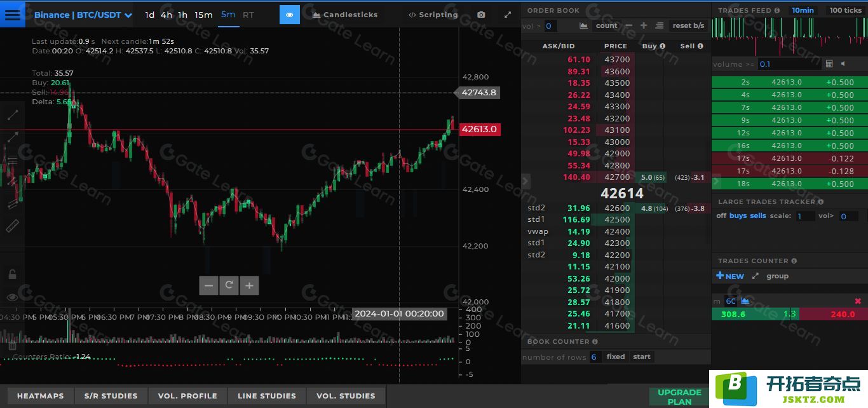Select the 5m timeframe
Screen dimensions: 868x408
tap(228, 15)
